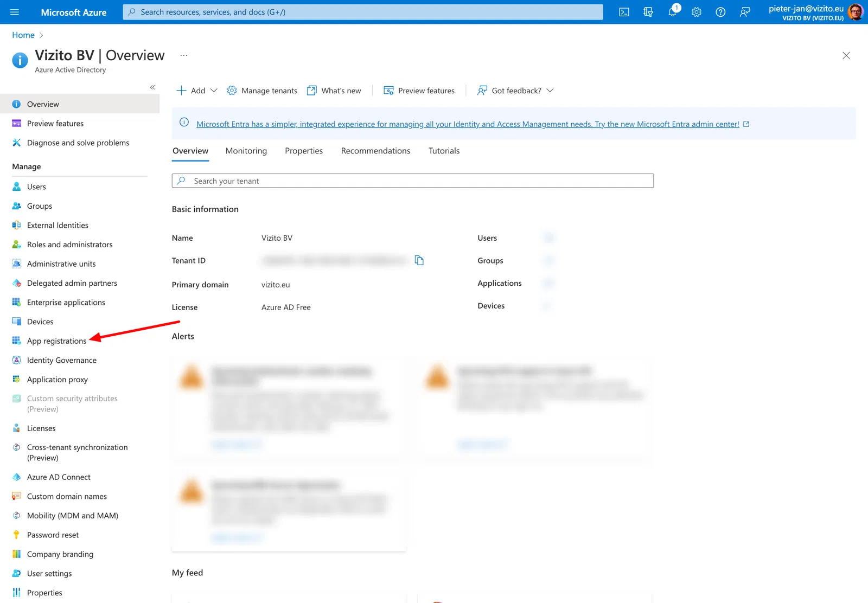This screenshot has height=603, width=868.
Task: Click the Groups sidebar icon
Action: (17, 206)
